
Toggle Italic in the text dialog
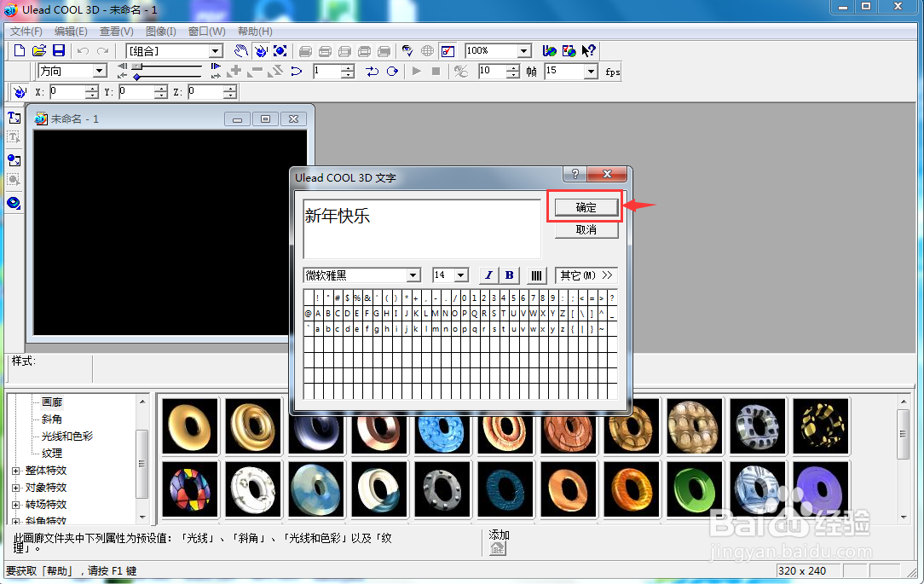(488, 275)
